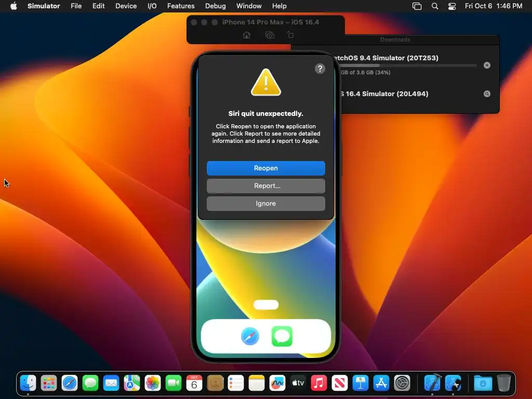Dismiss crash dialog with Ignore

(x=265, y=204)
